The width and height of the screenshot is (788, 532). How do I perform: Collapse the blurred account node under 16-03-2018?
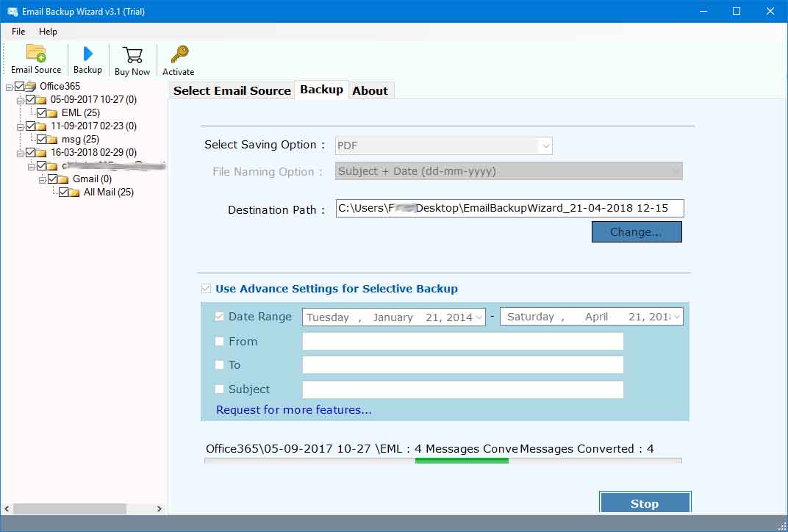click(x=31, y=167)
